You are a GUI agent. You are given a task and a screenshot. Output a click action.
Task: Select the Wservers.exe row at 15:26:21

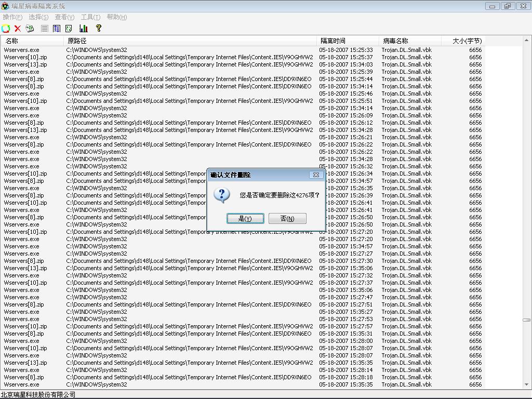[243, 137]
